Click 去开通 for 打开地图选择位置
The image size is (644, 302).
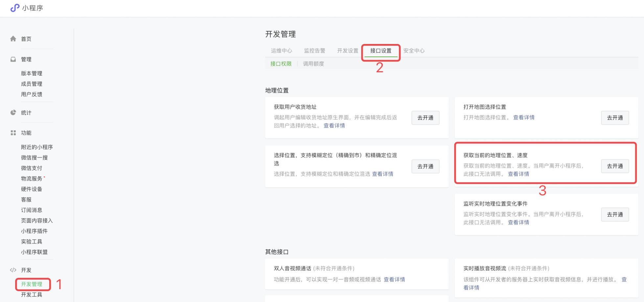click(x=615, y=118)
